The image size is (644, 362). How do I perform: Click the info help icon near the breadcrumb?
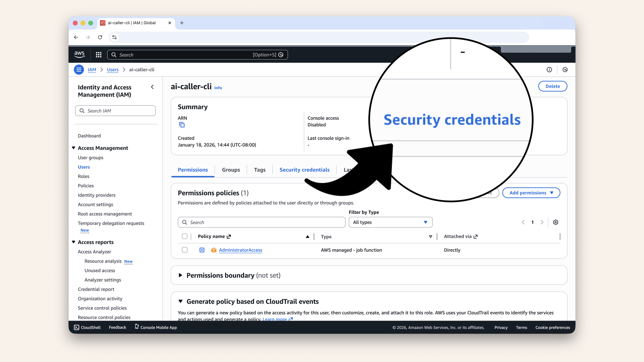point(549,69)
